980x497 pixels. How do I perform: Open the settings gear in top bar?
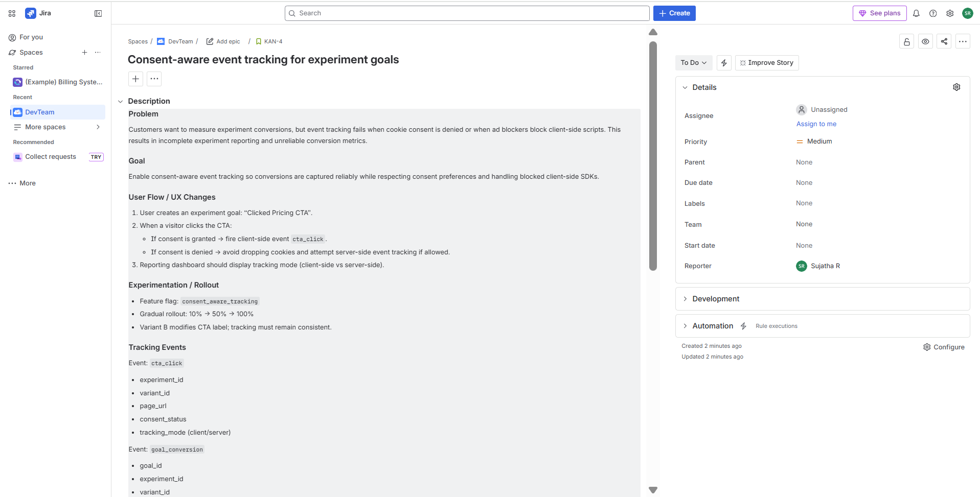pos(950,13)
